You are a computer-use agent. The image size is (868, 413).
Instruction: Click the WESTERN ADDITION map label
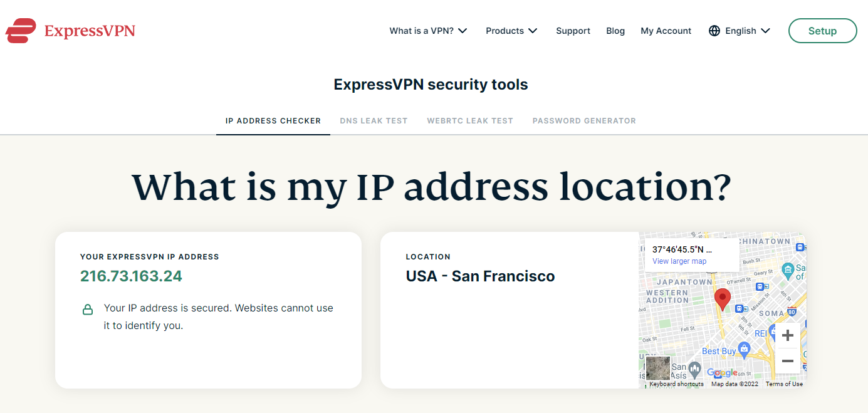click(667, 296)
